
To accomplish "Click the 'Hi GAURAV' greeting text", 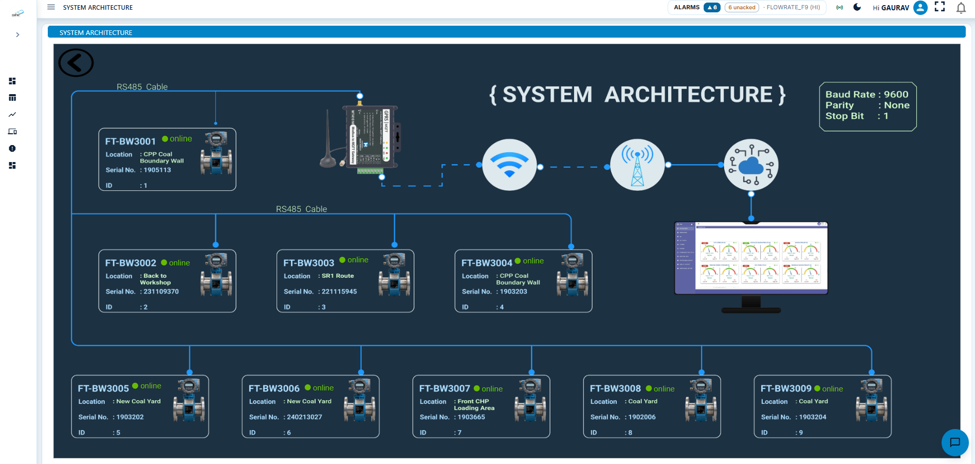I will (891, 7).
